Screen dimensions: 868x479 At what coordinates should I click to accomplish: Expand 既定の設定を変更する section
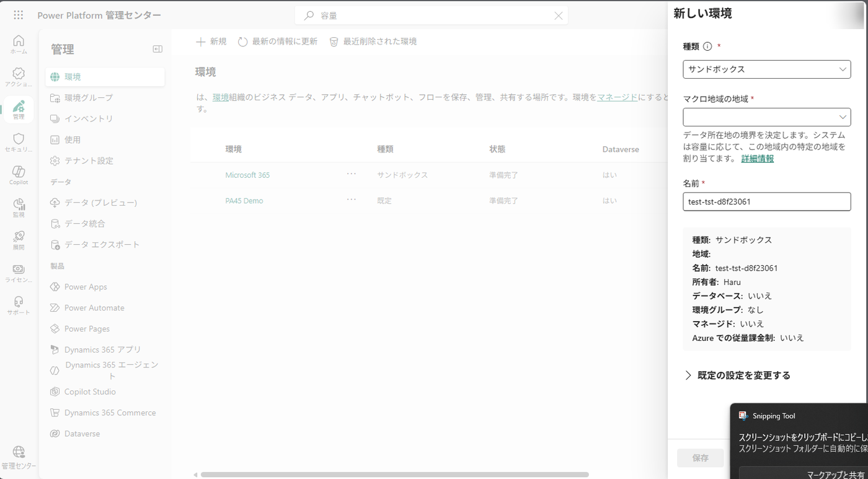tap(737, 375)
